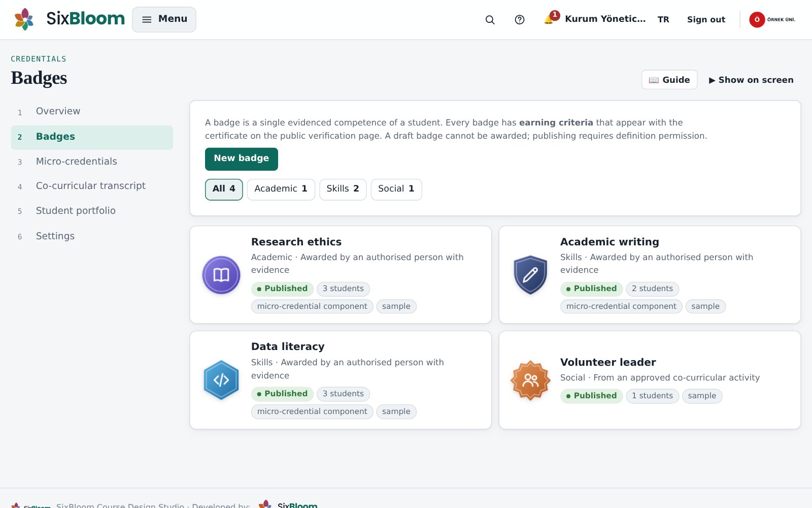Image resolution: width=812 pixels, height=508 pixels.
Task: Switch language with TR button
Action: [x=663, y=20]
